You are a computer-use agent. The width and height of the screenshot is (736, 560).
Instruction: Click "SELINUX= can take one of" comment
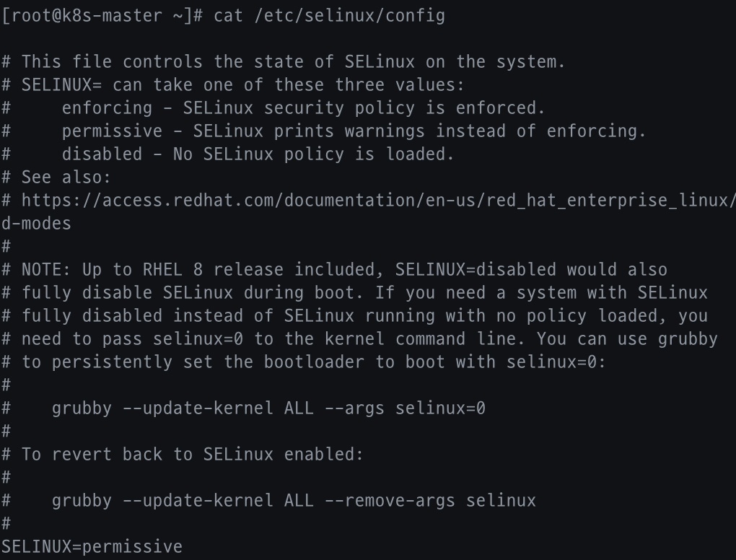click(x=242, y=84)
